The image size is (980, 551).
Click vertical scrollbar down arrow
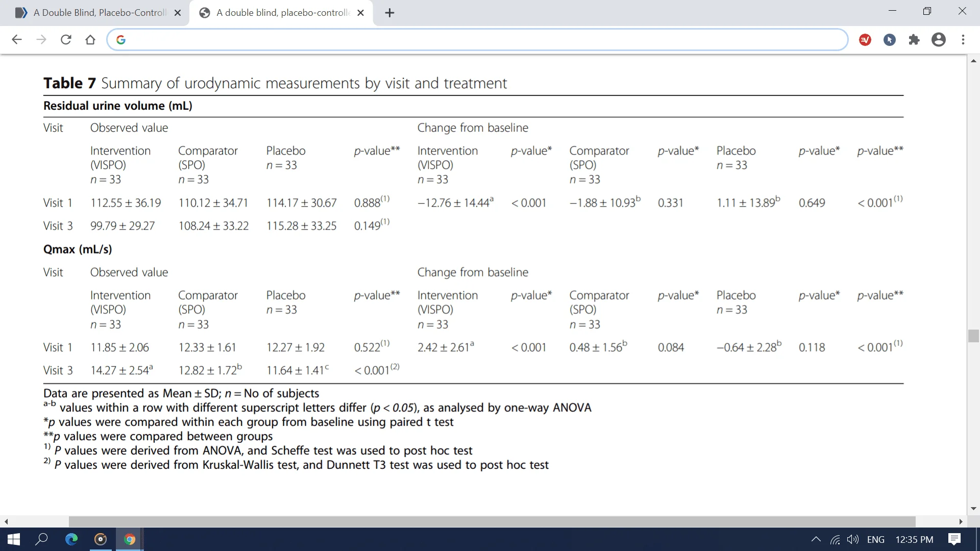point(973,509)
